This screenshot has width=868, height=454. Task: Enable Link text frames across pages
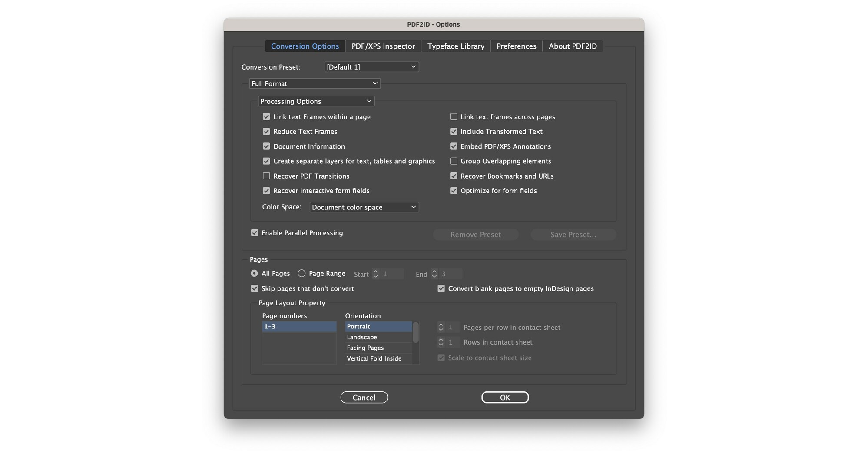[454, 116]
